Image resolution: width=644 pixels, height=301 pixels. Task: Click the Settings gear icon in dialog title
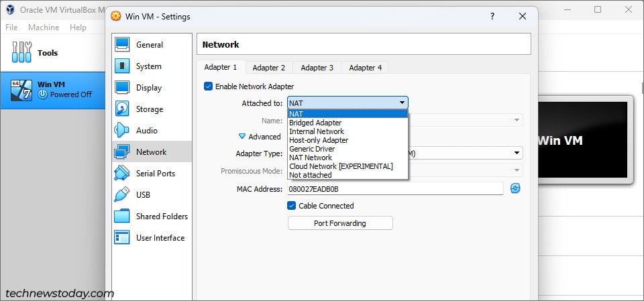116,16
